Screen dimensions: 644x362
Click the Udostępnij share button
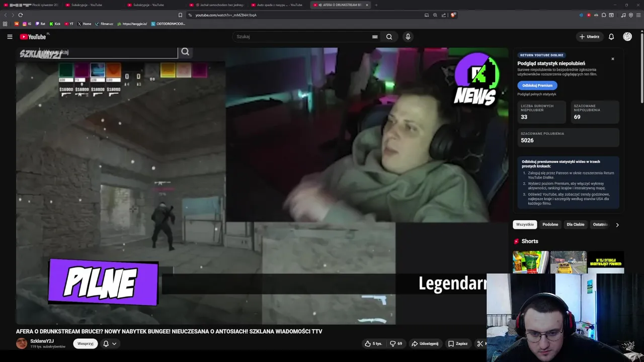tap(425, 343)
